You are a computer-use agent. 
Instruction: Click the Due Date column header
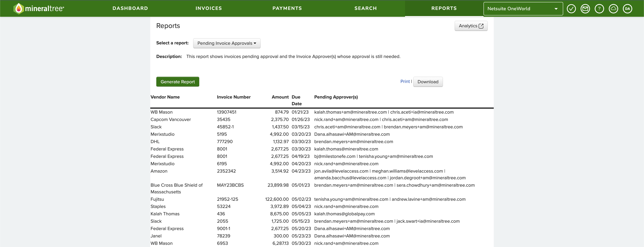click(297, 100)
